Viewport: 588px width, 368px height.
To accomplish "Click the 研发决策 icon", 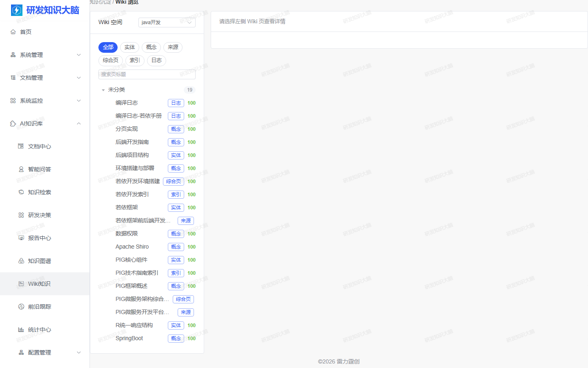I will coord(21,215).
